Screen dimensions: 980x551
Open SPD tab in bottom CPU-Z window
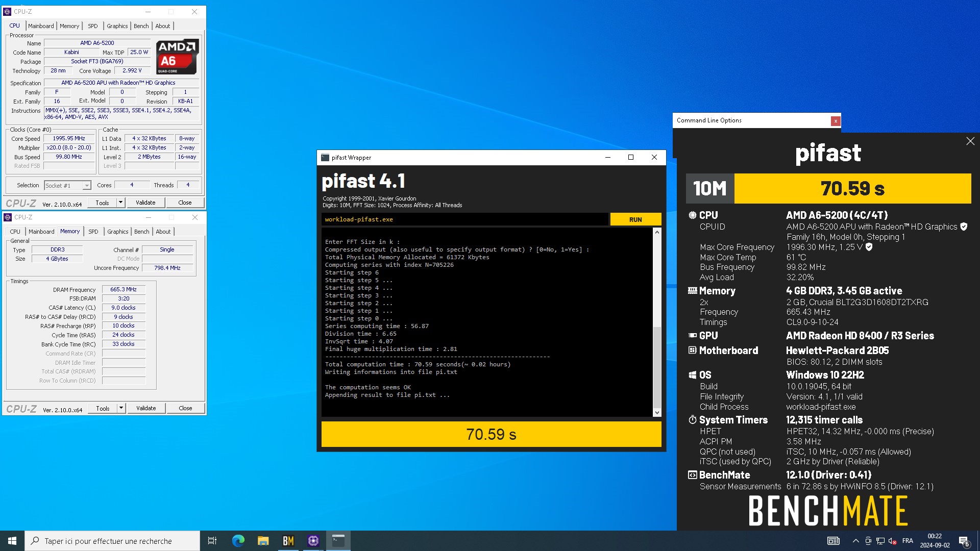(93, 232)
